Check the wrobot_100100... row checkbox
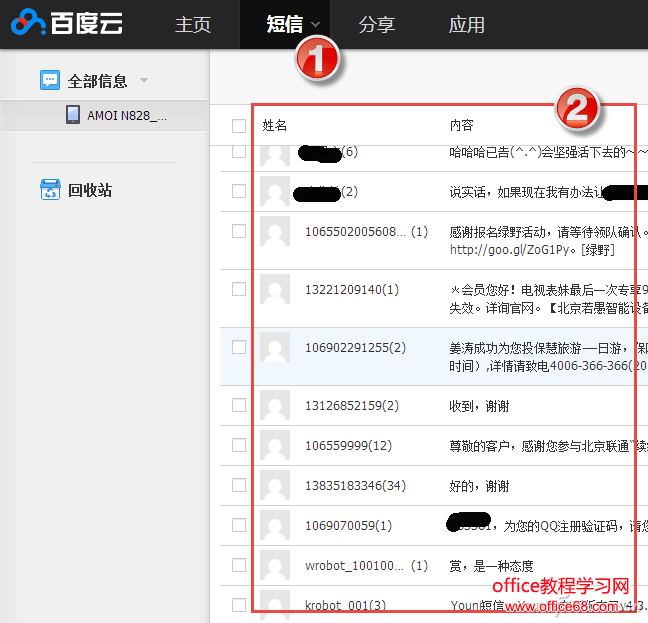Viewport: 648px width, 623px height. coord(239,565)
